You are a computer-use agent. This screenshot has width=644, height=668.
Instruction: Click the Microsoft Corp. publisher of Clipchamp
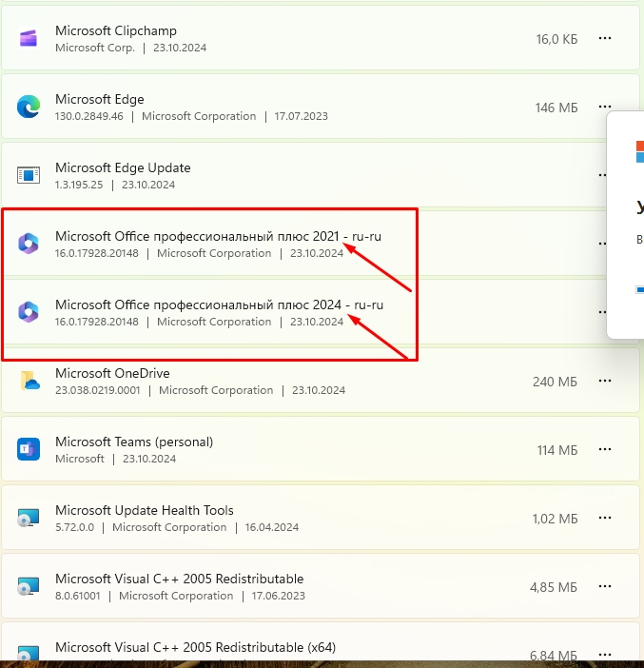[x=95, y=48]
